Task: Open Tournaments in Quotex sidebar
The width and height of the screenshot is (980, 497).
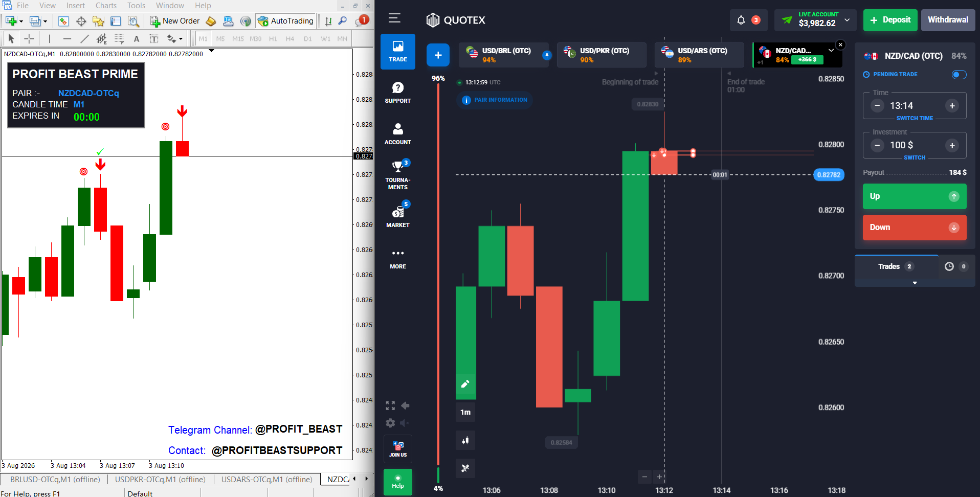Action: tap(398, 175)
